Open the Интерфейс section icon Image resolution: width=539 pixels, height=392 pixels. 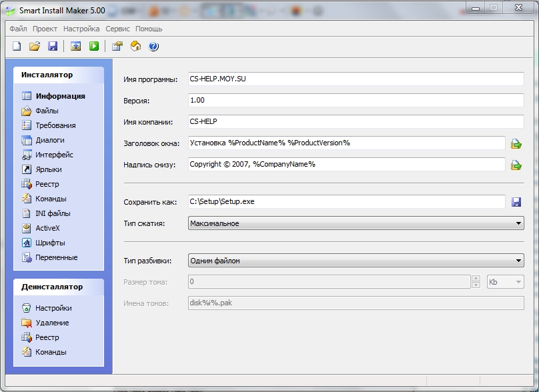(x=27, y=155)
